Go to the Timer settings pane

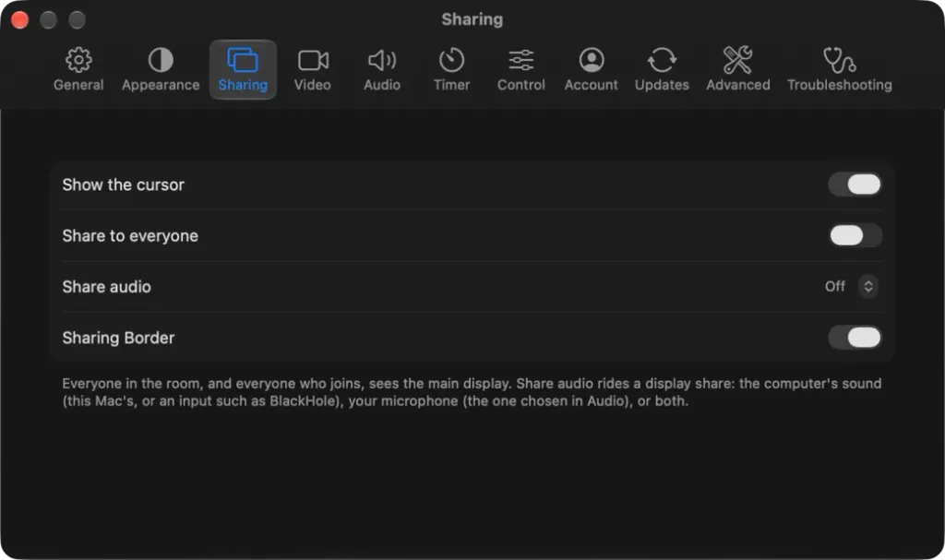click(451, 69)
